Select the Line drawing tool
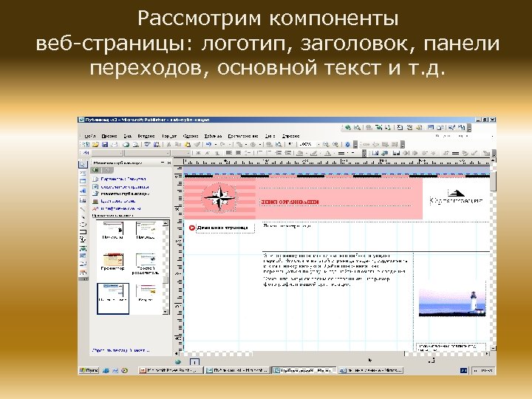This screenshot has height=399, width=532. click(83, 209)
